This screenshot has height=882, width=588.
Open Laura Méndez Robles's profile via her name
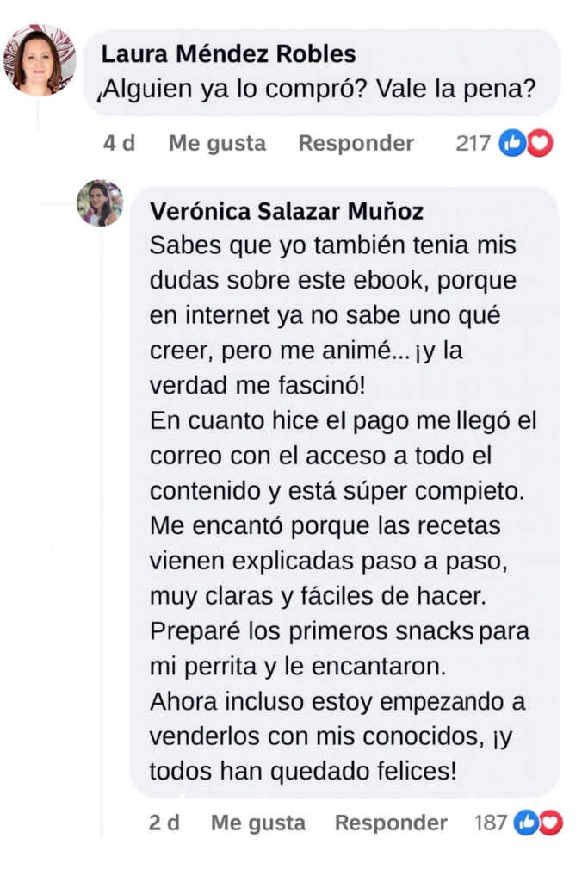pyautogui.click(x=228, y=54)
